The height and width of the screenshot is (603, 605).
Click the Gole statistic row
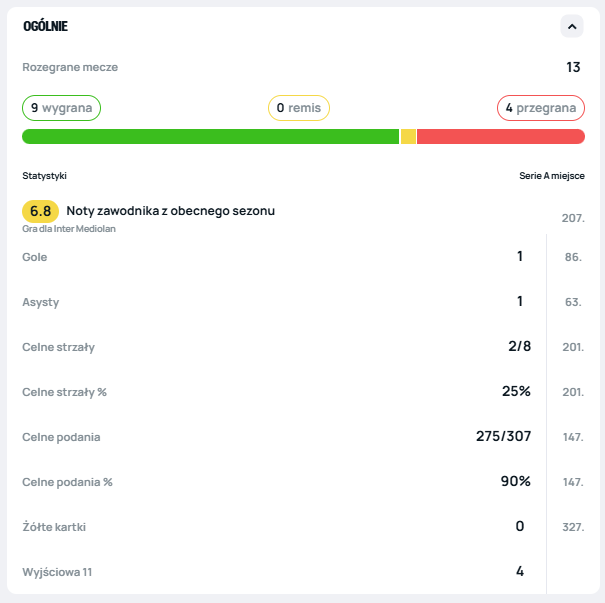(272, 257)
